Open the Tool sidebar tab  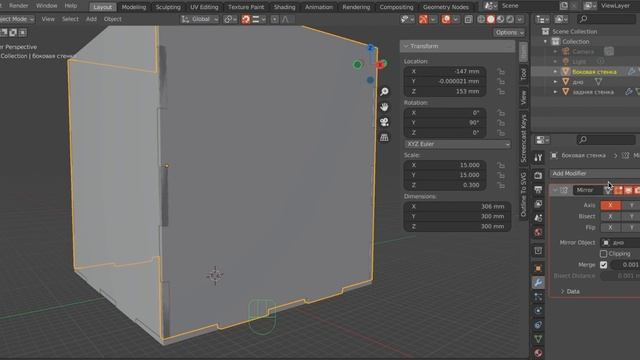tap(524, 74)
